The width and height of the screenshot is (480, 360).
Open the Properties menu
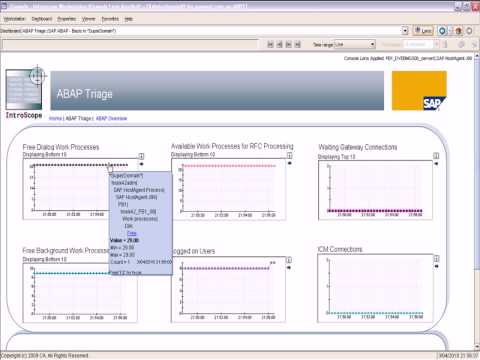point(67,19)
